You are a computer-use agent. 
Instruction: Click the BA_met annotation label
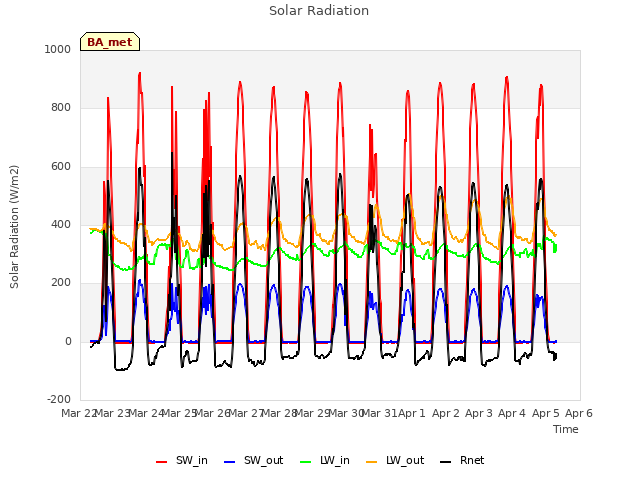click(x=110, y=42)
